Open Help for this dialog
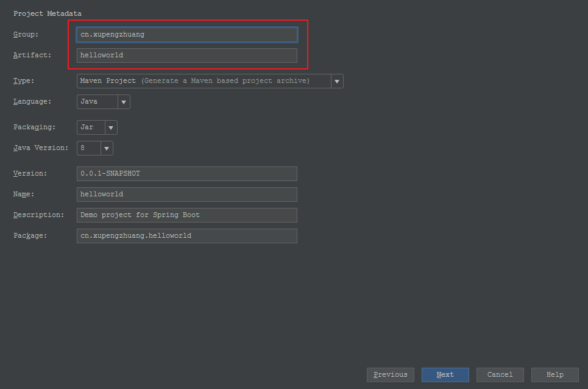Image resolution: width=588 pixels, height=389 pixels. [x=555, y=375]
